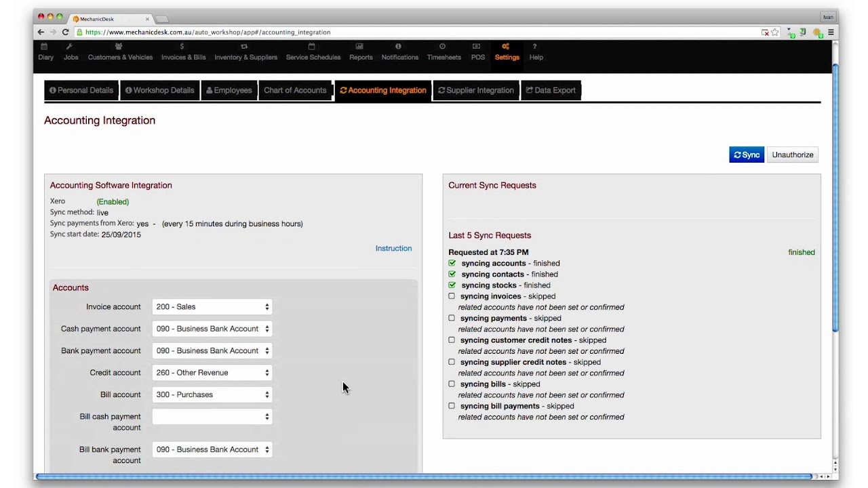
Task: Open Service Schedules in navbar
Action: 313,52
